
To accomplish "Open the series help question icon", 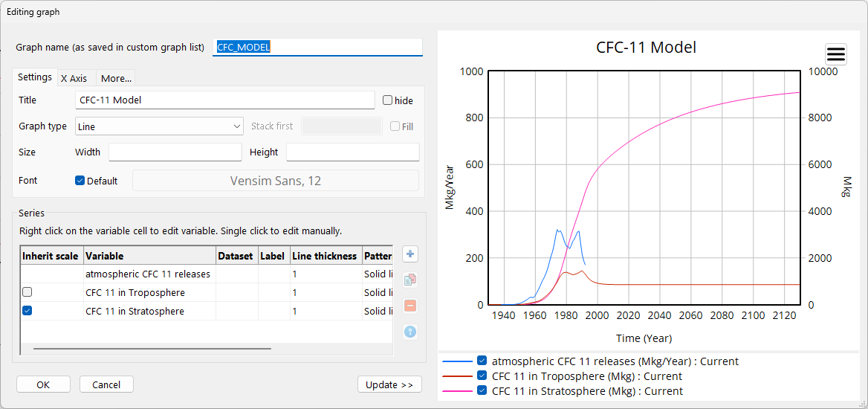I will [x=409, y=332].
